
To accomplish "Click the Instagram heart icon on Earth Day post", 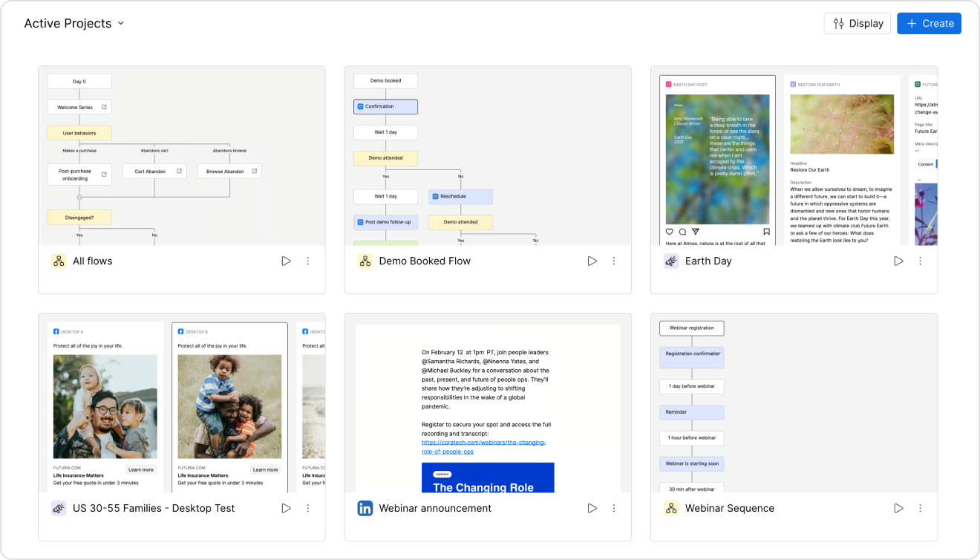I will (670, 232).
